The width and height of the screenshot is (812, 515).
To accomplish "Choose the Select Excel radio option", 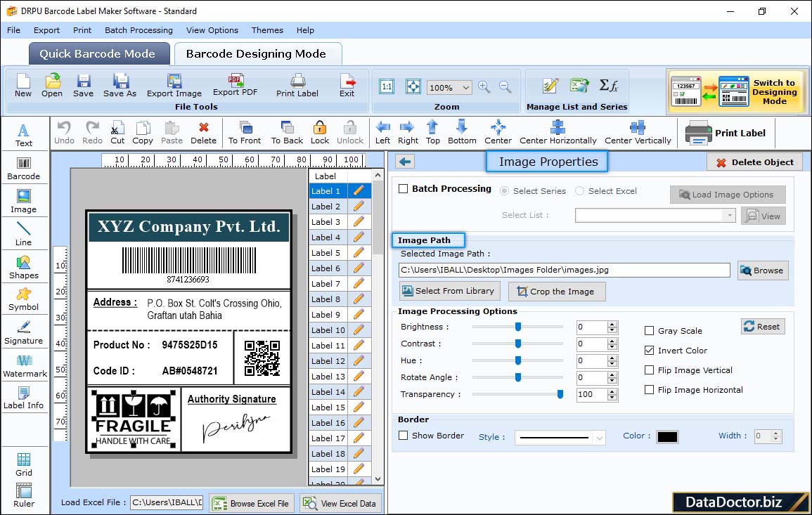I will 579,191.
